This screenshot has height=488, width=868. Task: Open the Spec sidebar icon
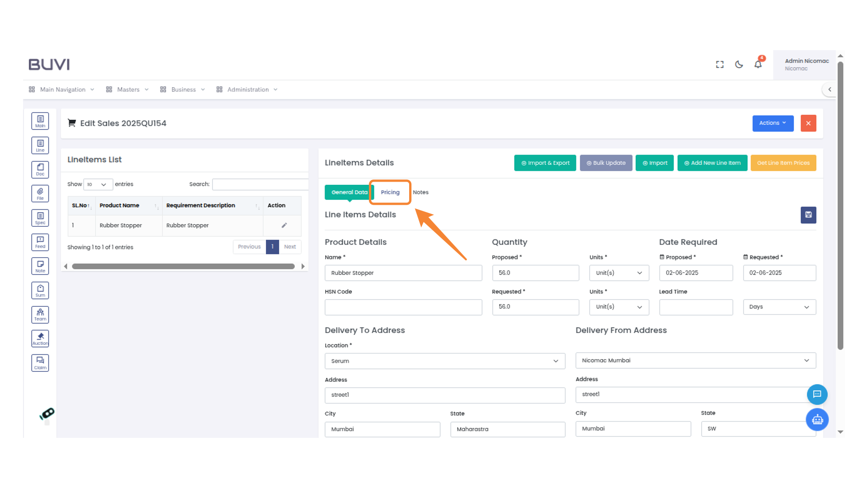pos(40,218)
